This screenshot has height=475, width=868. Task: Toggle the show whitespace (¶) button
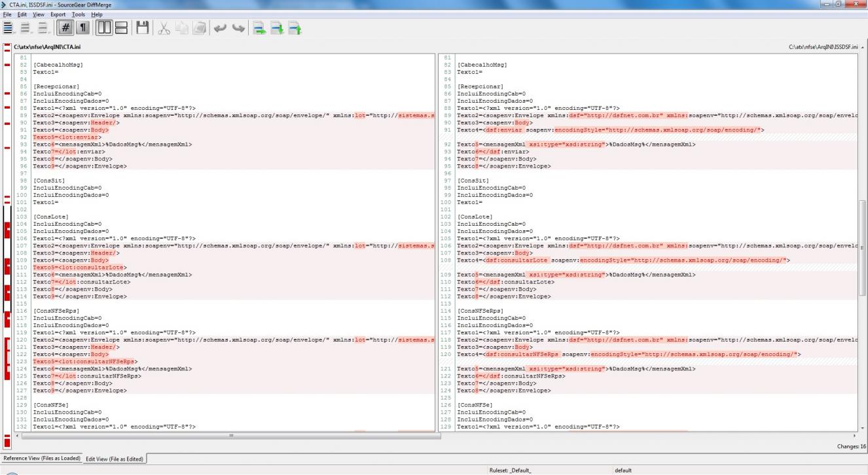82,27
